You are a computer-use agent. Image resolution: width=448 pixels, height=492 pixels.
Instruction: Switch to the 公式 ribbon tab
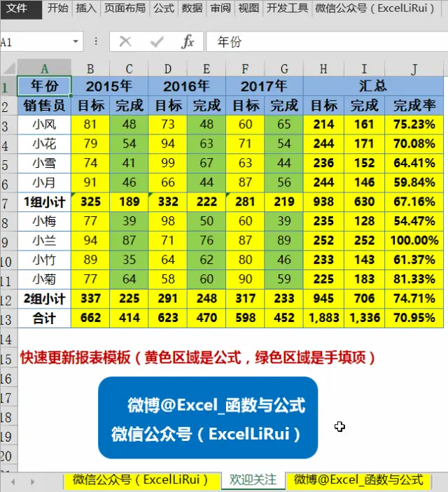coord(163,8)
